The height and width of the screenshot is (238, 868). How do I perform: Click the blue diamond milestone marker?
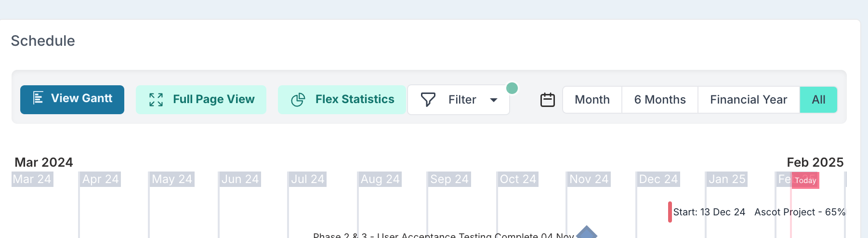pos(587,232)
